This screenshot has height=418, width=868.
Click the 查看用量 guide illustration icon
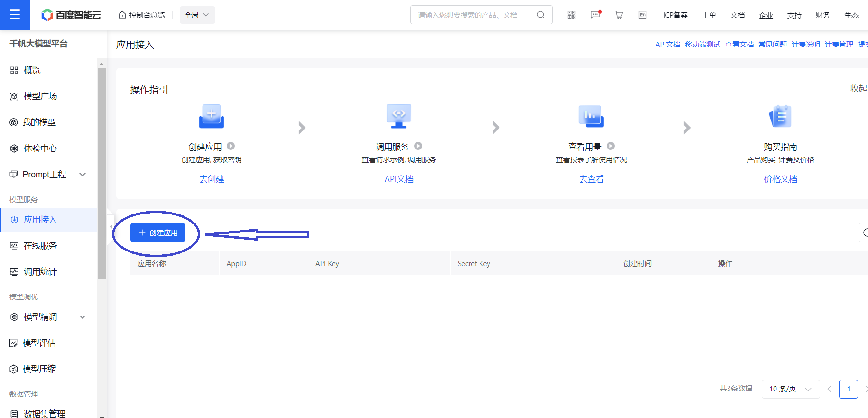point(591,116)
